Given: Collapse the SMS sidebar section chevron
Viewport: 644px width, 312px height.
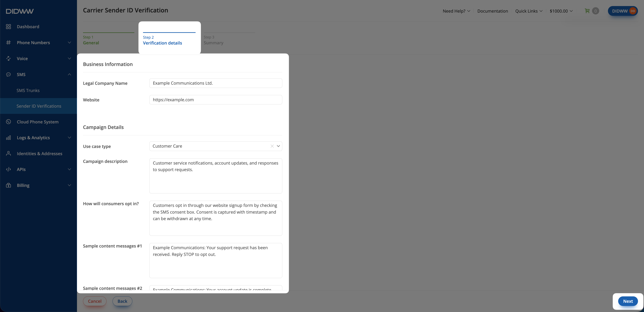Looking at the screenshot, I should [x=69, y=74].
